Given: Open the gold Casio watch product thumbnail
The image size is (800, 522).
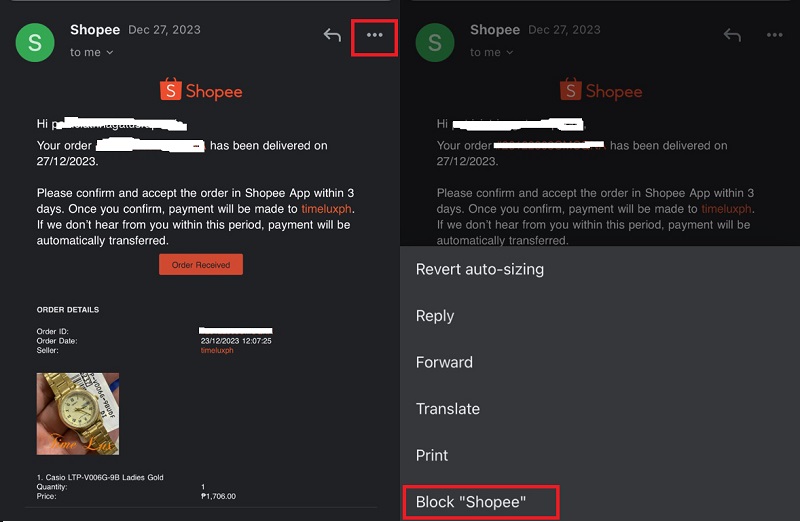Looking at the screenshot, I should (78, 413).
